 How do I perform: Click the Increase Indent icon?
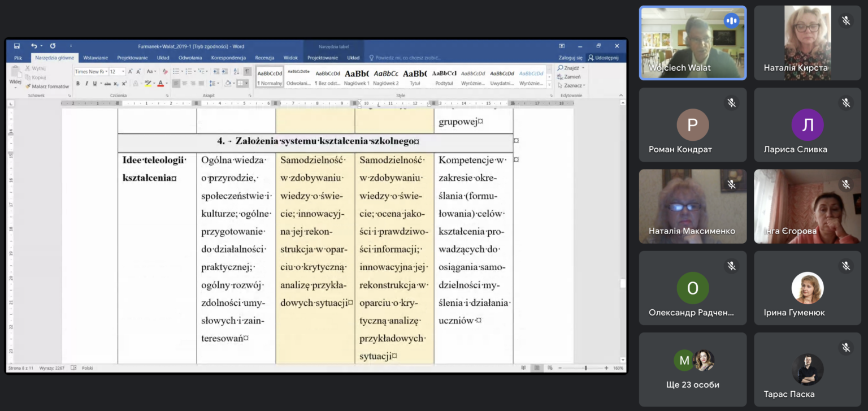coord(225,72)
